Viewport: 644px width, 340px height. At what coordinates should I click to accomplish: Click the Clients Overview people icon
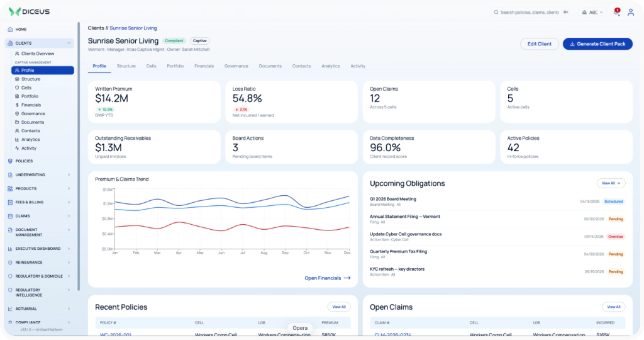(17, 54)
